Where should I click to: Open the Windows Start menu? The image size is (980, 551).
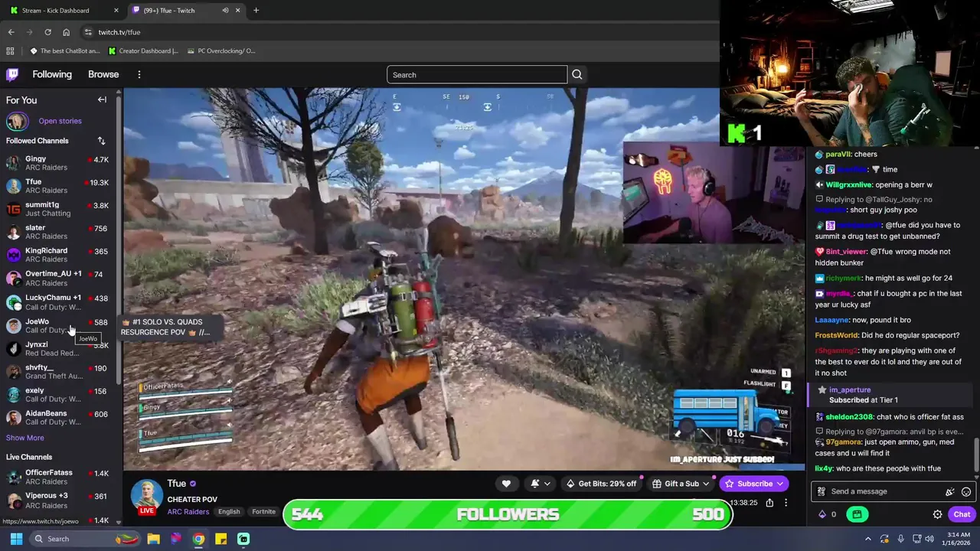pyautogui.click(x=16, y=539)
